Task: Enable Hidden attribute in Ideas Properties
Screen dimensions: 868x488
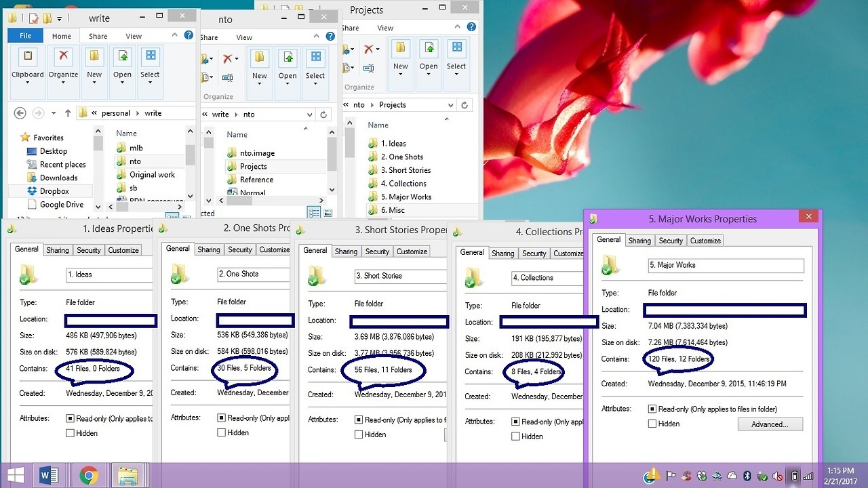Action: pos(71,433)
